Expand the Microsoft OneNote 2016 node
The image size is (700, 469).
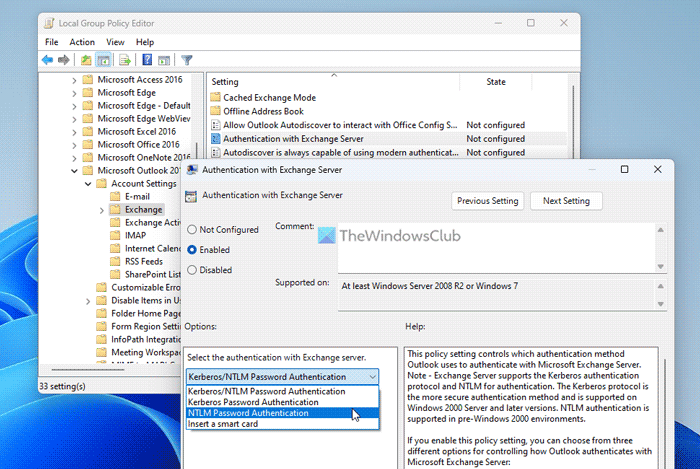[x=74, y=158]
